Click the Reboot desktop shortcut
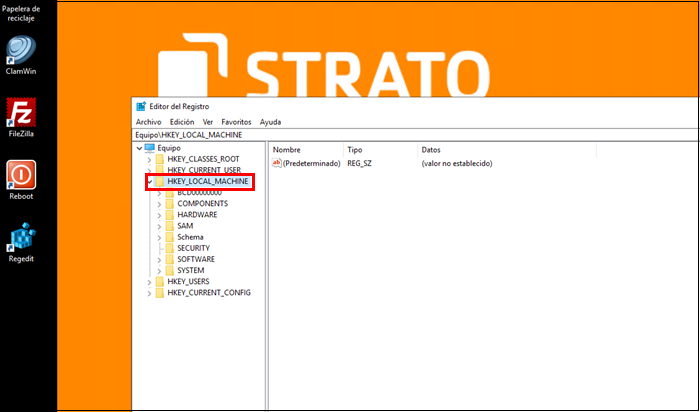Viewport: 700px width, 412px height. (x=21, y=179)
